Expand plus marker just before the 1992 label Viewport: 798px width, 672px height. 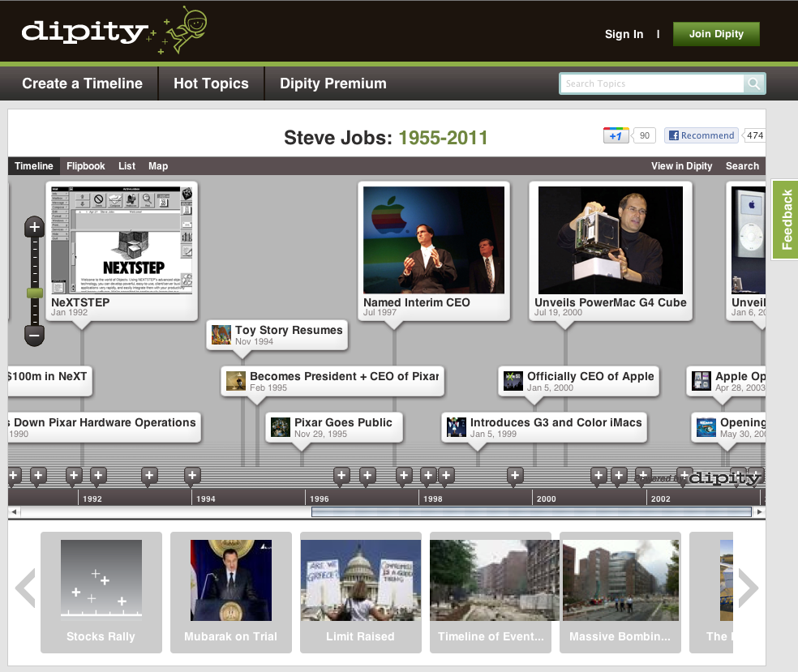(x=74, y=476)
